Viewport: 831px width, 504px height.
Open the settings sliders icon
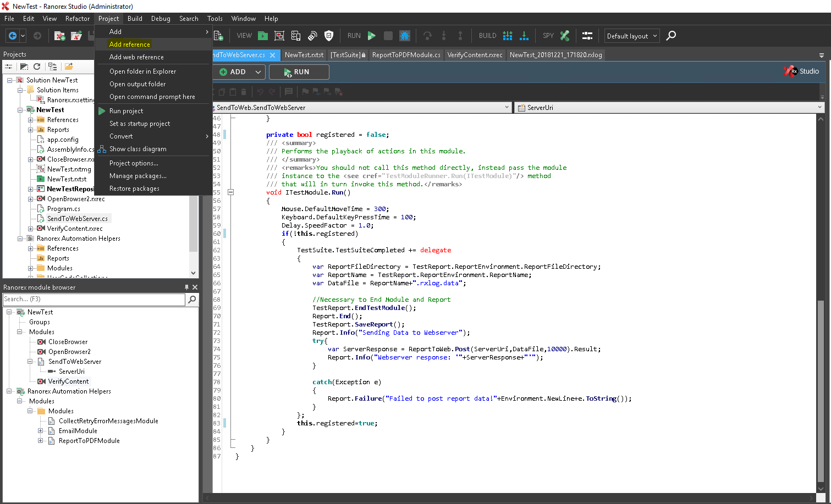coord(587,36)
